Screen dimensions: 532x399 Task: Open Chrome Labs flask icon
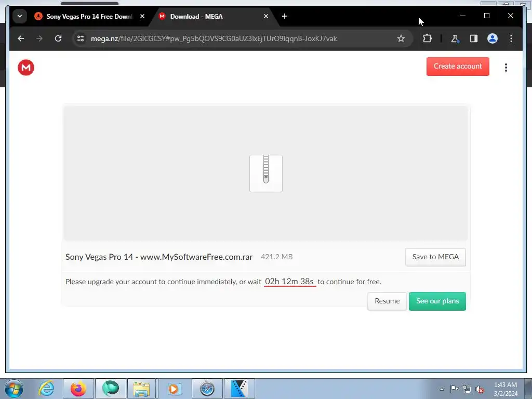click(x=455, y=38)
